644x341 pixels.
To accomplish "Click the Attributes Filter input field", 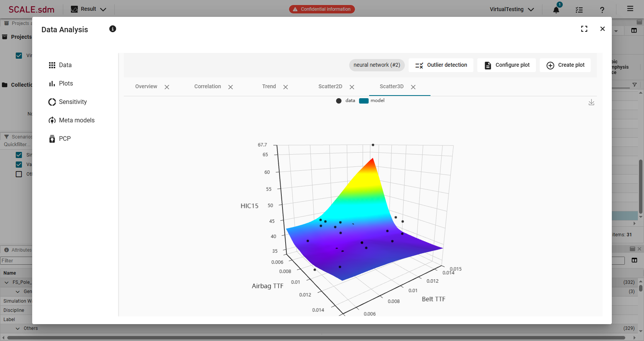I will [x=16, y=261].
